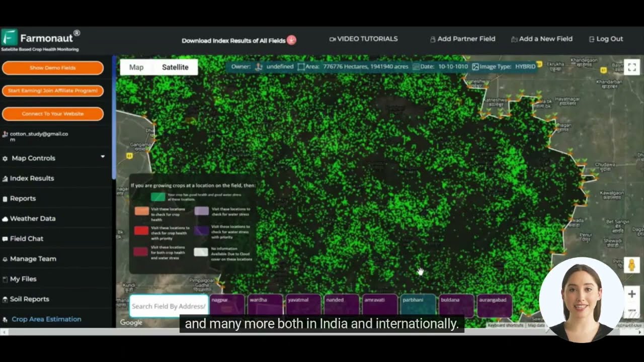Click Google logo on the map

[x=131, y=322]
